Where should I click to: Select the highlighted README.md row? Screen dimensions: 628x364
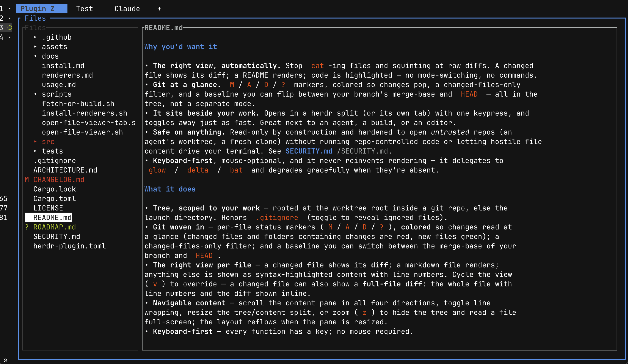point(48,217)
